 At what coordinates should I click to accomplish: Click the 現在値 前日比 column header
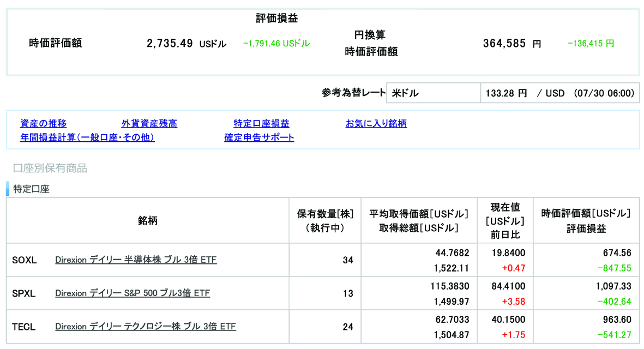[505, 221]
